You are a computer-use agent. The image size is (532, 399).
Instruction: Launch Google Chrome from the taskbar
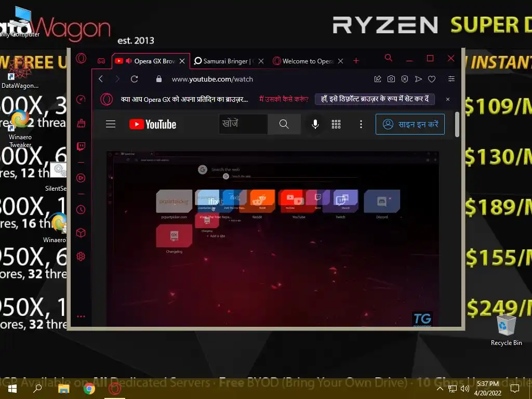[x=89, y=389]
